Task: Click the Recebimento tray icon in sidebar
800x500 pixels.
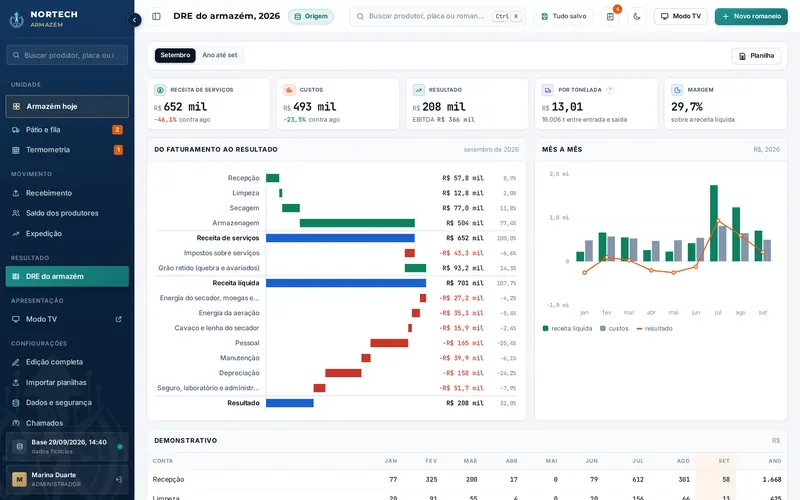Action: click(x=16, y=193)
